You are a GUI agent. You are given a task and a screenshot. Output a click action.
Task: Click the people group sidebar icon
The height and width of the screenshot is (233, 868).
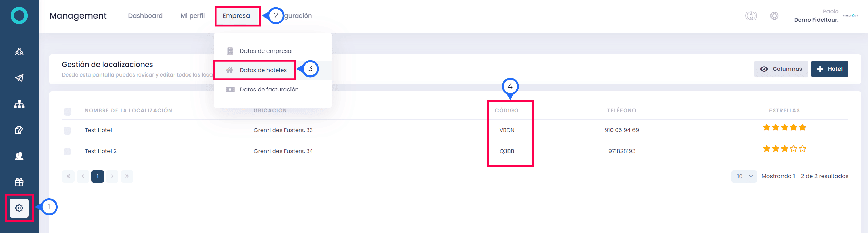click(x=19, y=51)
